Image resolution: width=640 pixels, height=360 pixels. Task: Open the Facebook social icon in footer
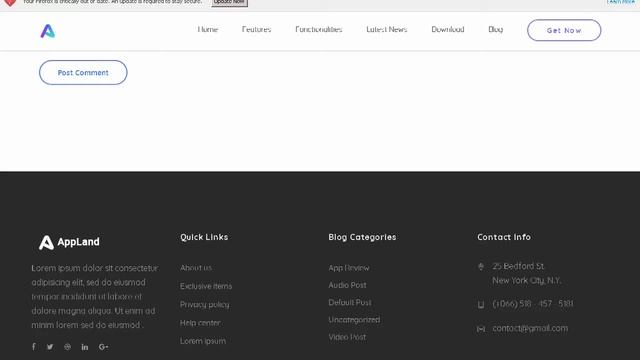pyautogui.click(x=34, y=347)
